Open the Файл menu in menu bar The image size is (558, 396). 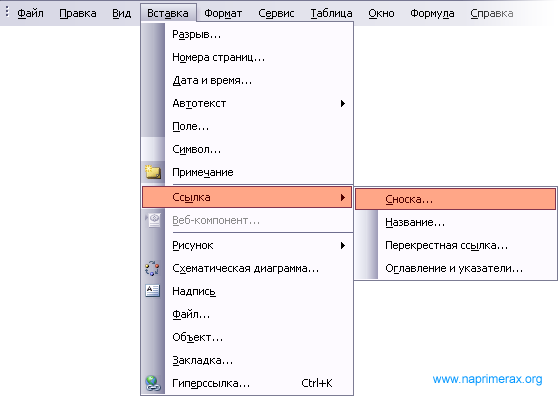30,13
